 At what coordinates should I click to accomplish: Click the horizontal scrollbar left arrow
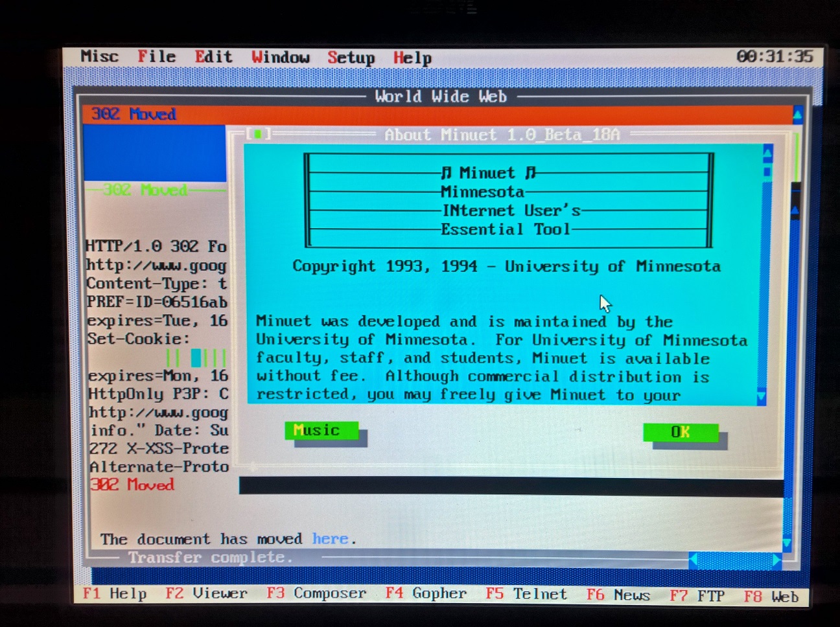coord(693,560)
